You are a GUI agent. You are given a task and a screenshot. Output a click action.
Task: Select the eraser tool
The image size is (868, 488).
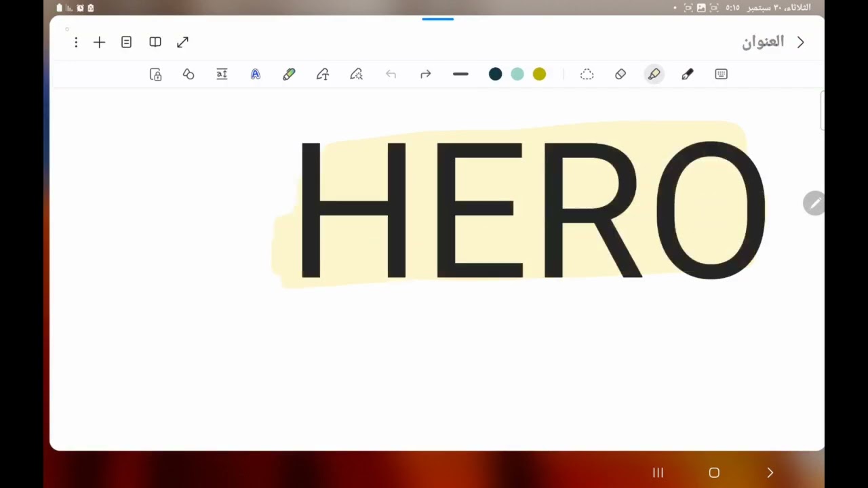point(620,75)
